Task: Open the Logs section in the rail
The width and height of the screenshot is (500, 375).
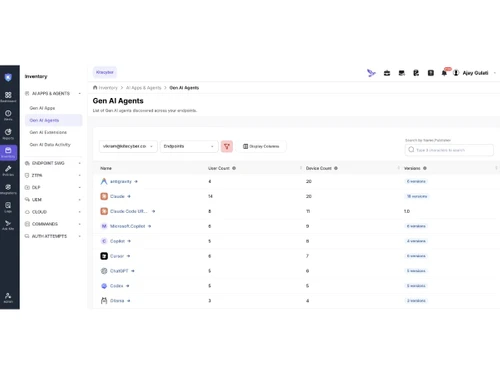Action: [x=8, y=207]
